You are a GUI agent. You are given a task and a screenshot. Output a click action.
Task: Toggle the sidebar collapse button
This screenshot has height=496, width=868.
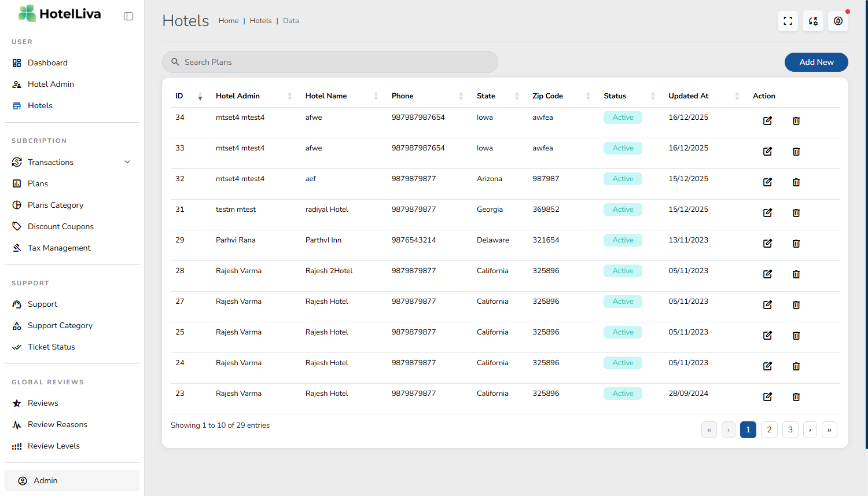click(x=128, y=16)
